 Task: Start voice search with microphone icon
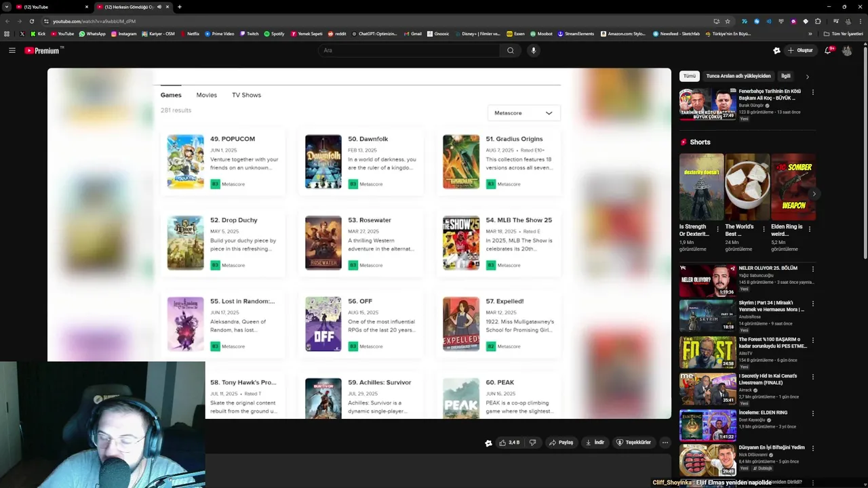tap(534, 50)
